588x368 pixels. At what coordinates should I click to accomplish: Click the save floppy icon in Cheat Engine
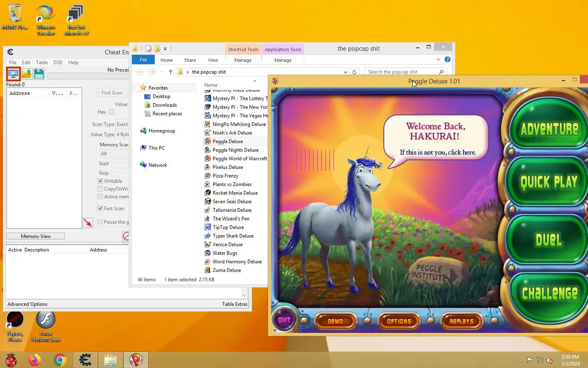point(39,74)
